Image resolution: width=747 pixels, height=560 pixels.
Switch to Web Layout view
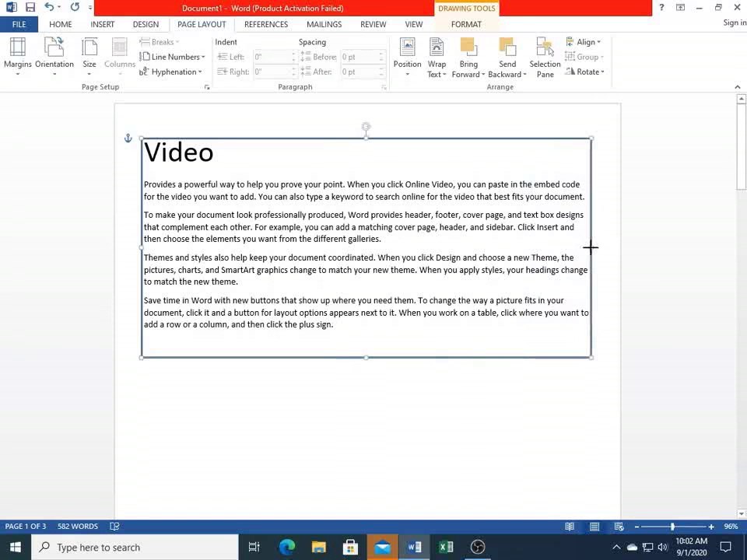point(619,527)
